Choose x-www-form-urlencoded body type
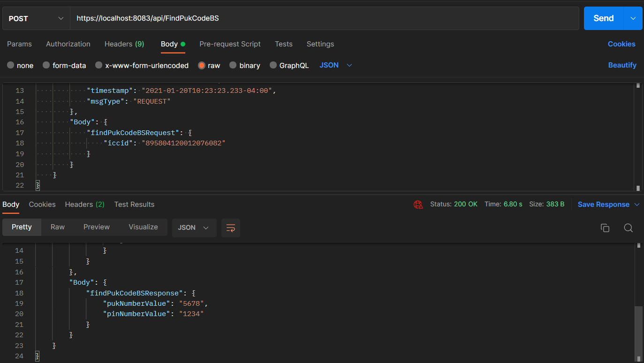Image resolution: width=644 pixels, height=363 pixels. [98, 65]
